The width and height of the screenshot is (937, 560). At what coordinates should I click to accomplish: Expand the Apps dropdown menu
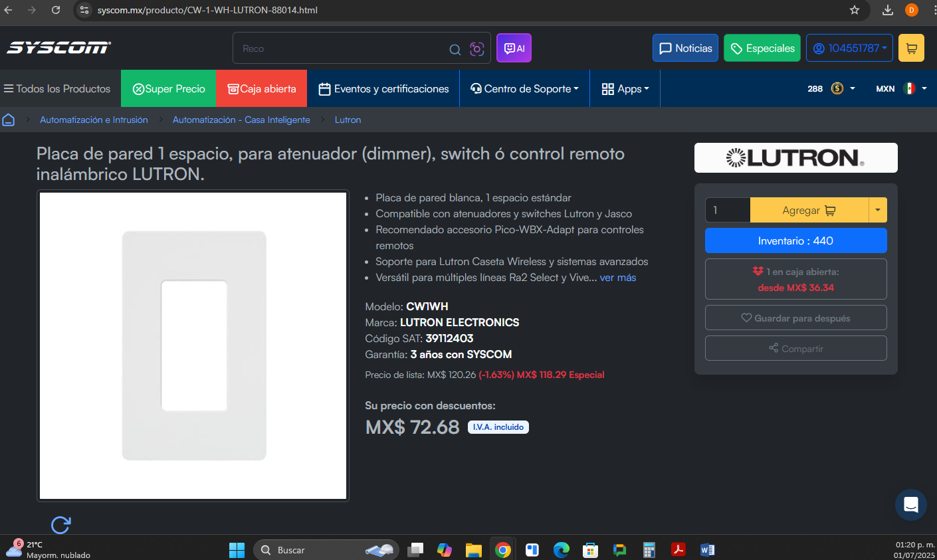(x=625, y=88)
